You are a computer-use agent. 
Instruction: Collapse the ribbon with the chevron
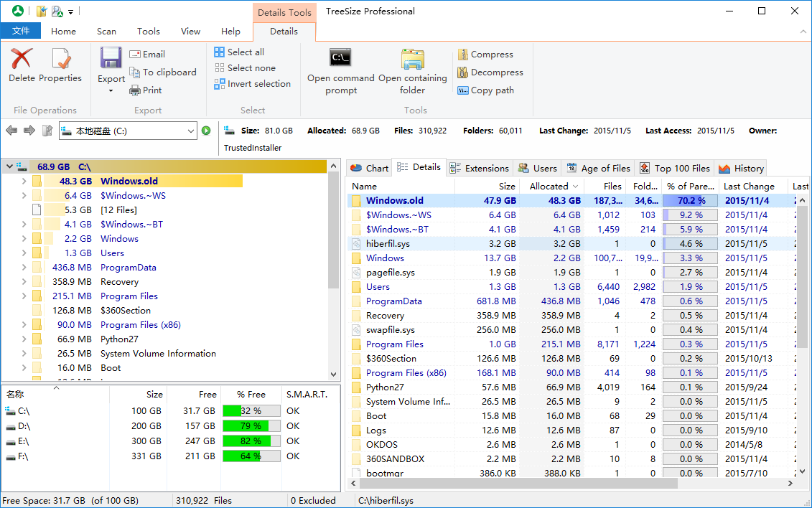coord(803,32)
